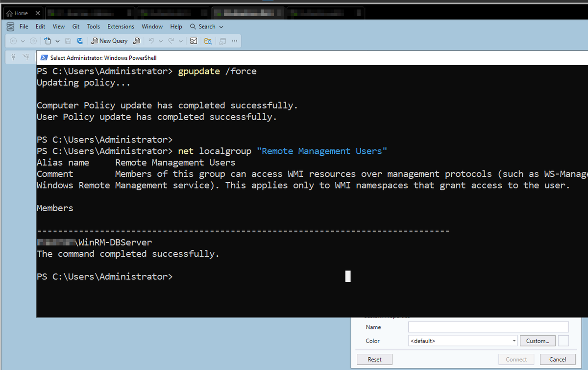Click the PowerShell window title bar icon
Screen dimensions: 588x370
point(44,58)
